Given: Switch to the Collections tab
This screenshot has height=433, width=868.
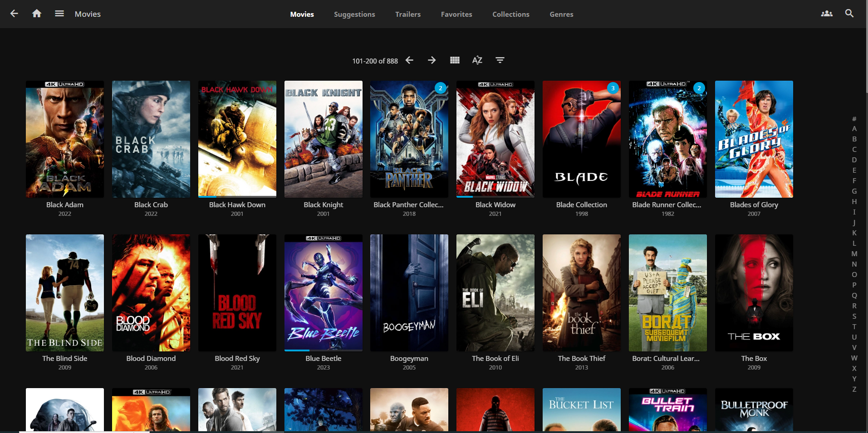Looking at the screenshot, I should tap(510, 14).
